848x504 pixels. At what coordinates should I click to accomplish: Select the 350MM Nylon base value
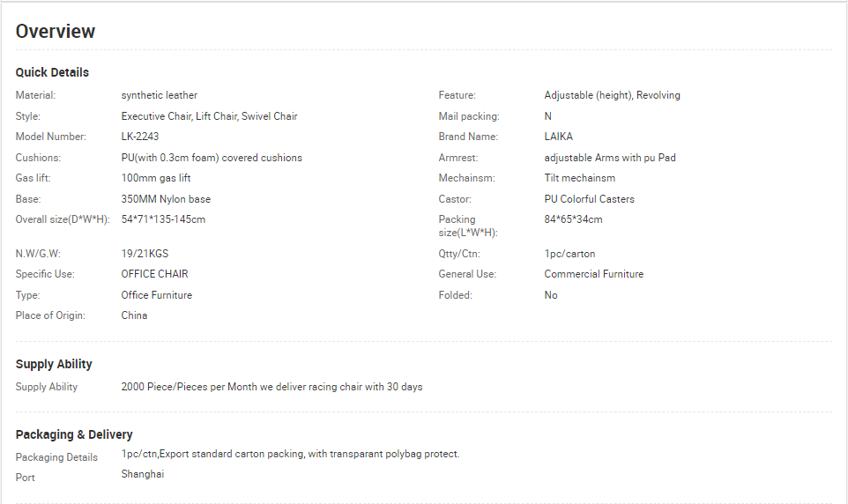pyautogui.click(x=166, y=199)
